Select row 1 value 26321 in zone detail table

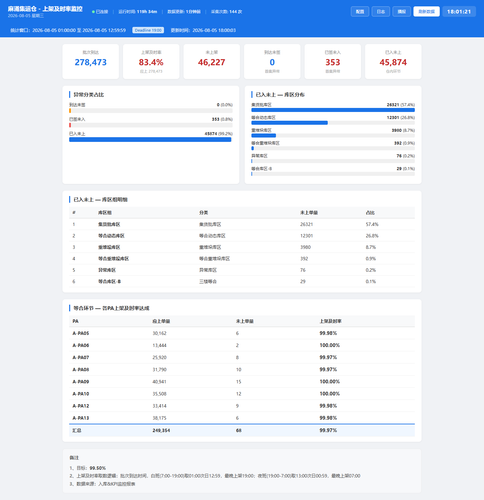[306, 224]
